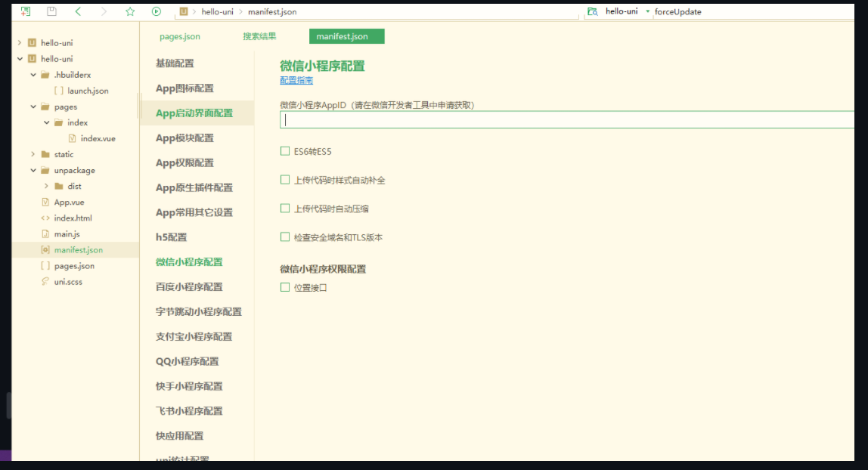868x470 pixels.
Task: Navigate forward using the right arrow icon
Action: click(x=104, y=11)
